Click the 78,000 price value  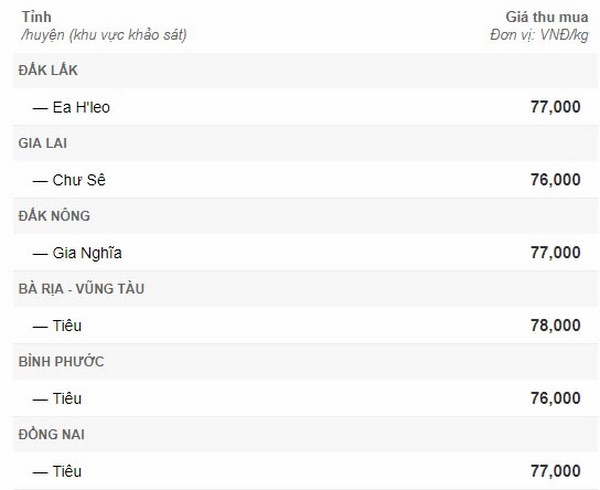pos(555,326)
